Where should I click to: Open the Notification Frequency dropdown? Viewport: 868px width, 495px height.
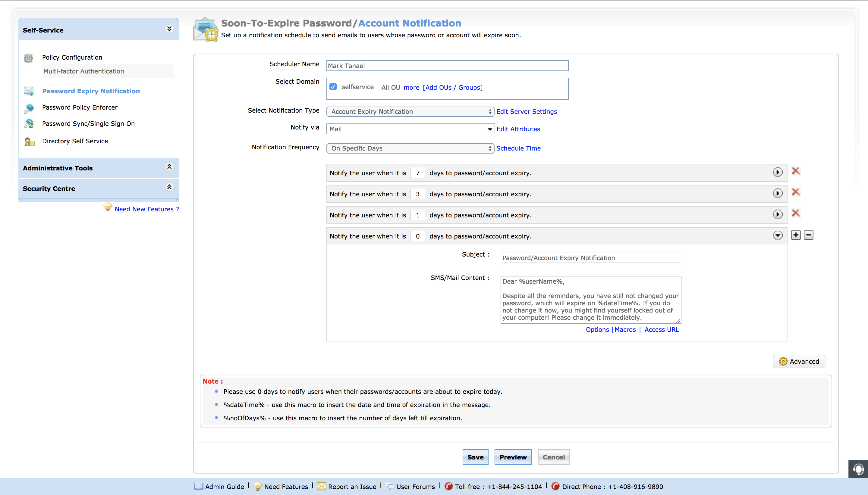pyautogui.click(x=410, y=148)
